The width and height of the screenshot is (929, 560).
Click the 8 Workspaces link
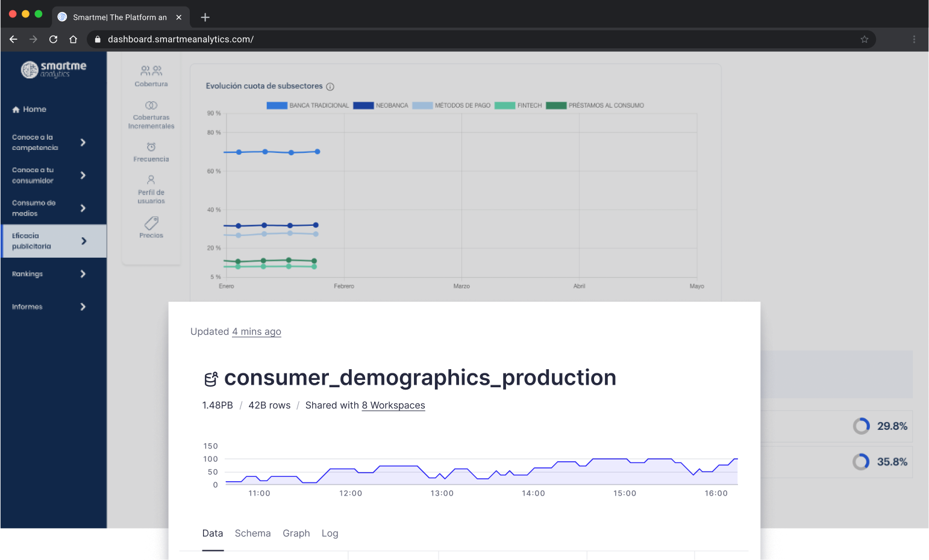pos(393,406)
